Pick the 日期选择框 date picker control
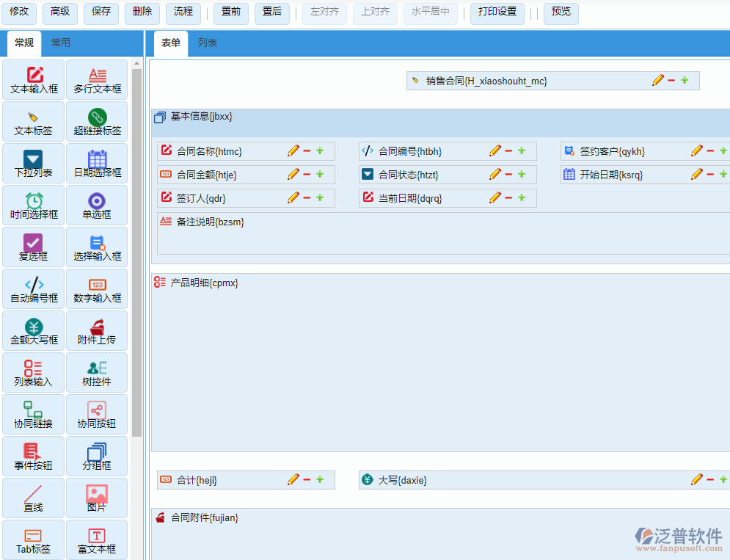The width and height of the screenshot is (730, 560). (x=97, y=164)
